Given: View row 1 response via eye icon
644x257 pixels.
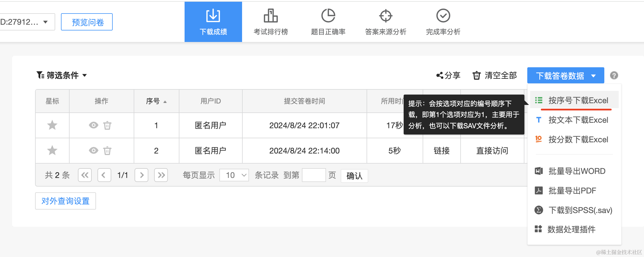Looking at the screenshot, I should click(x=93, y=125).
